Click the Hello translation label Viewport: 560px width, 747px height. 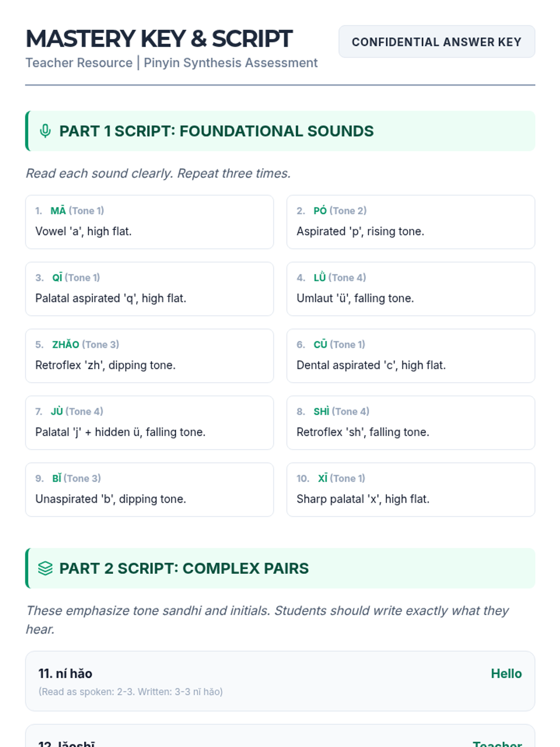[506, 674]
